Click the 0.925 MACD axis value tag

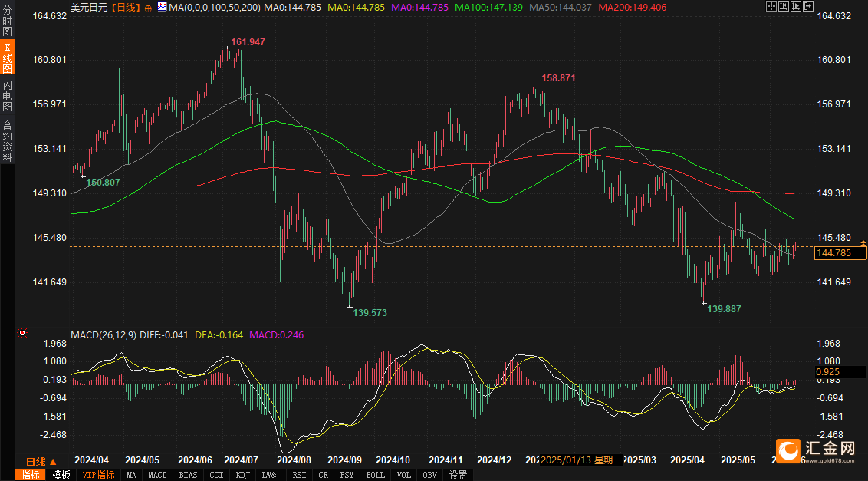pyautogui.click(x=840, y=372)
